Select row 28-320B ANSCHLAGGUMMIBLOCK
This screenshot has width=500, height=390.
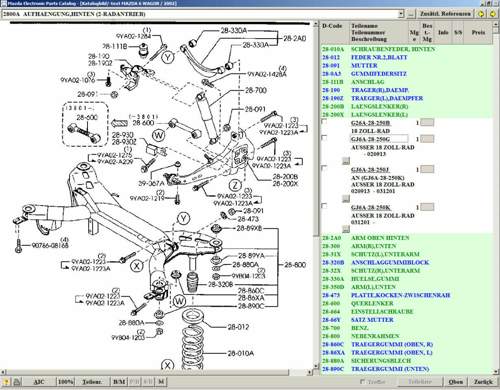(x=406, y=262)
